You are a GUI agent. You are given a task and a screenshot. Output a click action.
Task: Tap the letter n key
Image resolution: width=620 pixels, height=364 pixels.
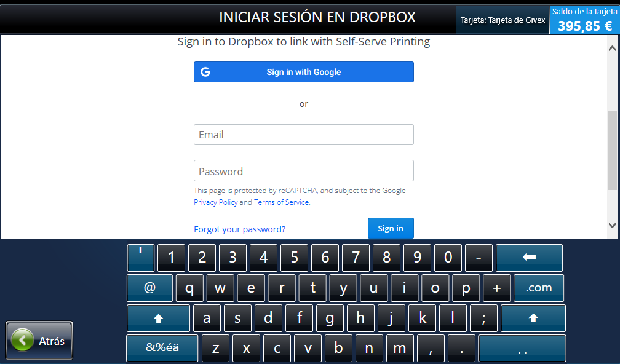[x=369, y=349]
